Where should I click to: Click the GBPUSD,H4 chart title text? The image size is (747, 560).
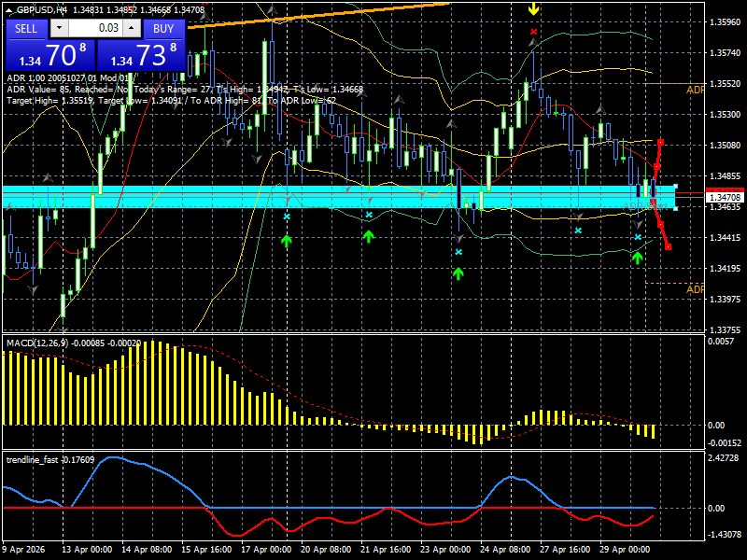(44, 9)
